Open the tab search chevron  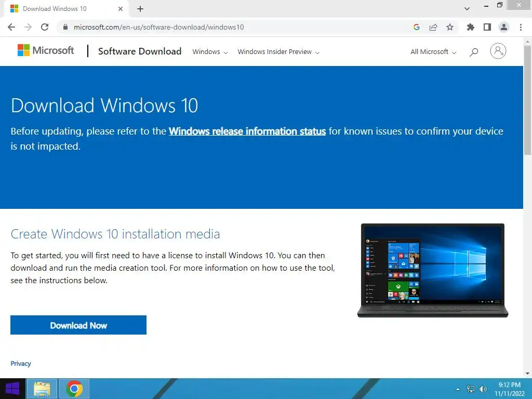pos(467,9)
